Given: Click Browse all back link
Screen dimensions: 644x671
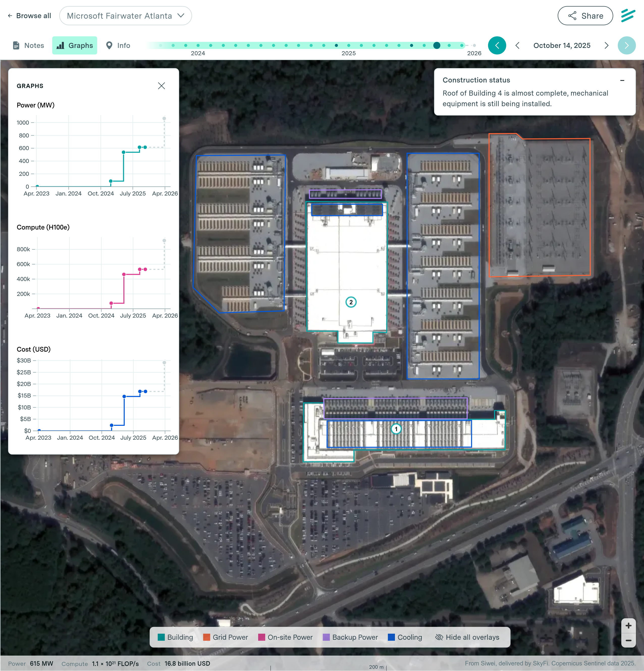Looking at the screenshot, I should (30, 16).
